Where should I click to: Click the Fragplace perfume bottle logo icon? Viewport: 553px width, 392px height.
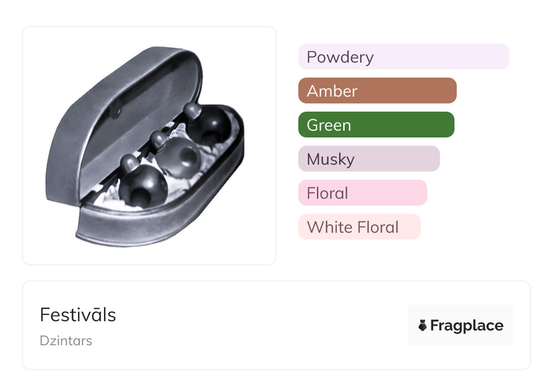coord(423,325)
